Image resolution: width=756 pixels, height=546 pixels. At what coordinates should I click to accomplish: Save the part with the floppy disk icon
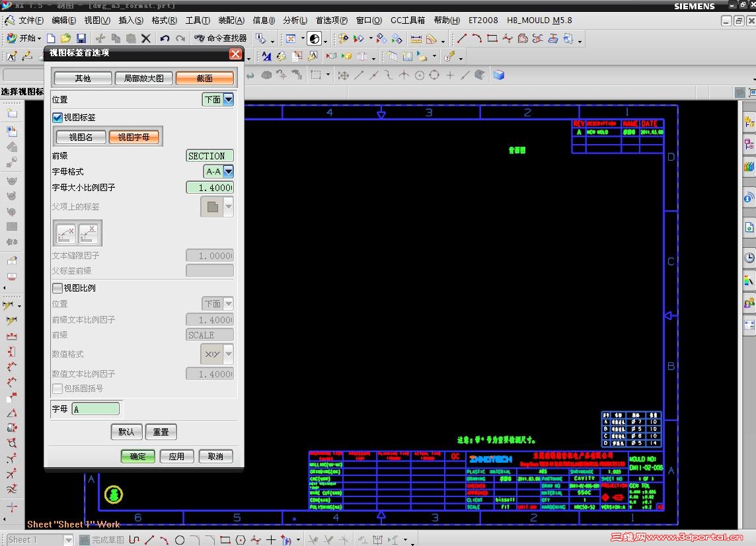[81, 38]
